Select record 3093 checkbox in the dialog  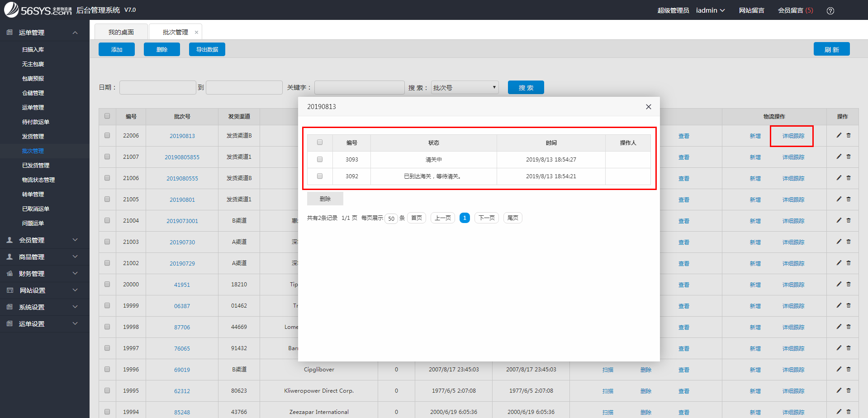pos(320,159)
